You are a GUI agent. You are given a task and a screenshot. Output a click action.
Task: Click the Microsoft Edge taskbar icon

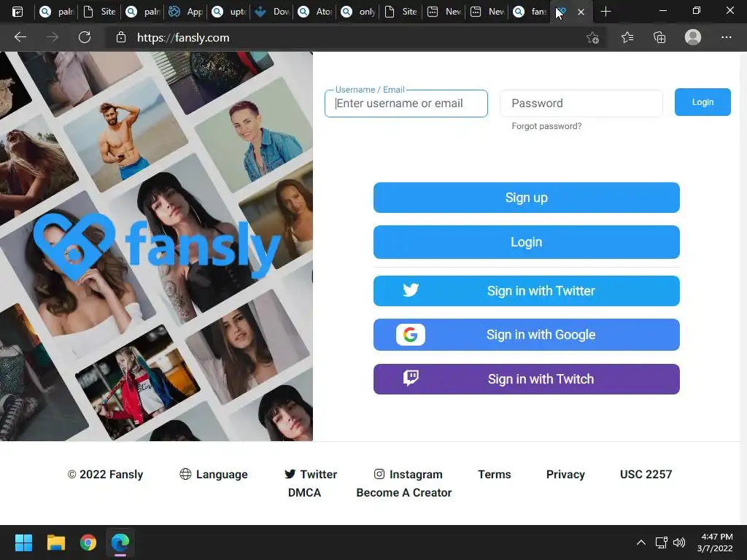pos(120,542)
